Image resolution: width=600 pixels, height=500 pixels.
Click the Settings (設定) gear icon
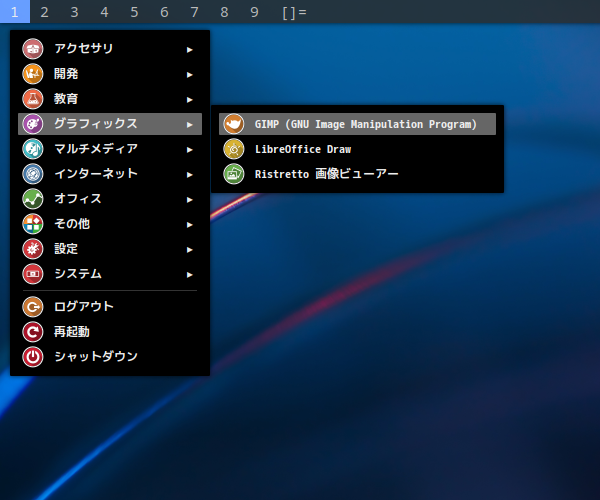pos(33,249)
